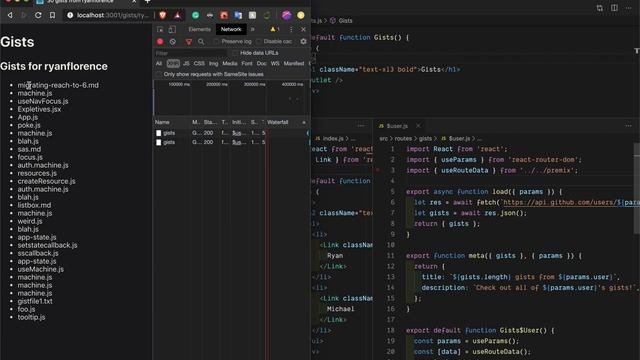Select All network type filter
640x360 pixels.
click(159, 64)
